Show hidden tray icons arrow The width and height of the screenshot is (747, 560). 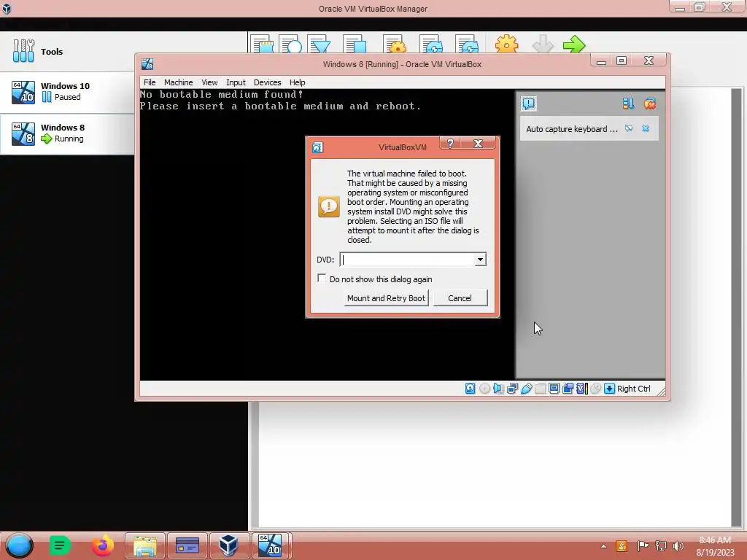[603, 546]
